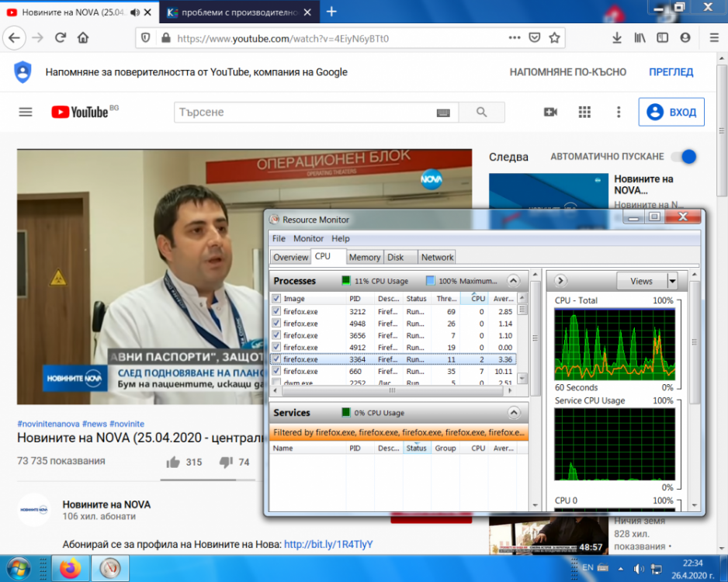
Task: Switch to the Overview tab
Action: [290, 257]
